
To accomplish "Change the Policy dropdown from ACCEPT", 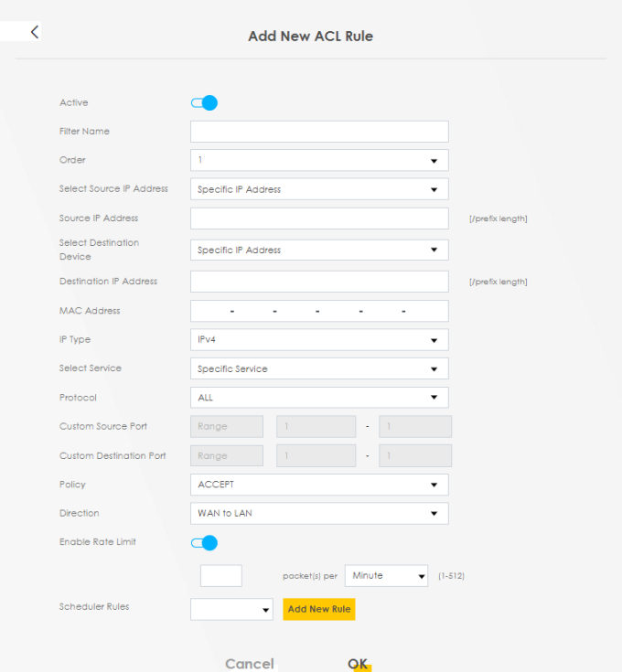I will (x=319, y=485).
